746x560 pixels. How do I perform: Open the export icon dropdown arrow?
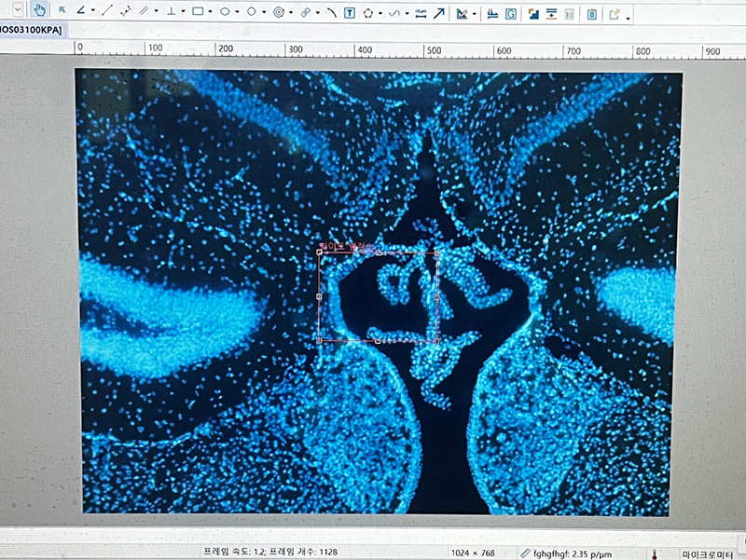[x=628, y=18]
